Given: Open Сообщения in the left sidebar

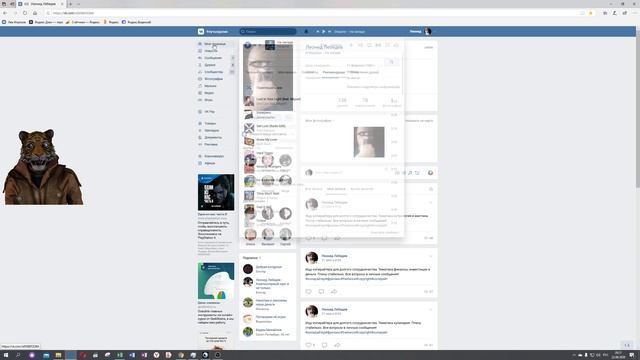Looking at the screenshot, I should click(x=213, y=58).
